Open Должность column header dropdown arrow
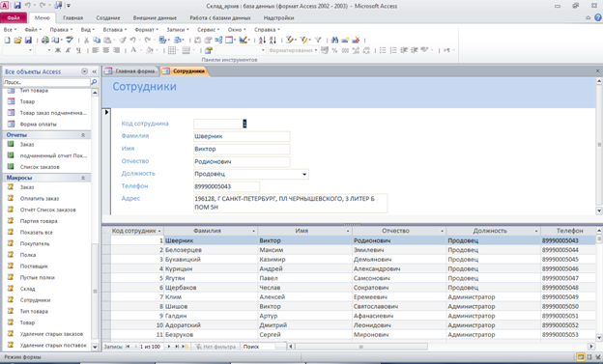Viewport: 603px width, 364px height. [x=536, y=231]
